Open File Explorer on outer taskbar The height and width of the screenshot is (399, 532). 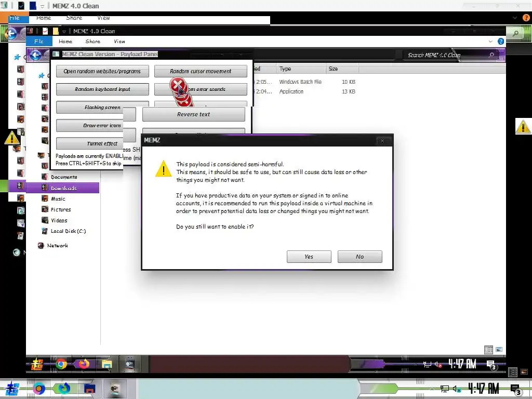coord(89,389)
